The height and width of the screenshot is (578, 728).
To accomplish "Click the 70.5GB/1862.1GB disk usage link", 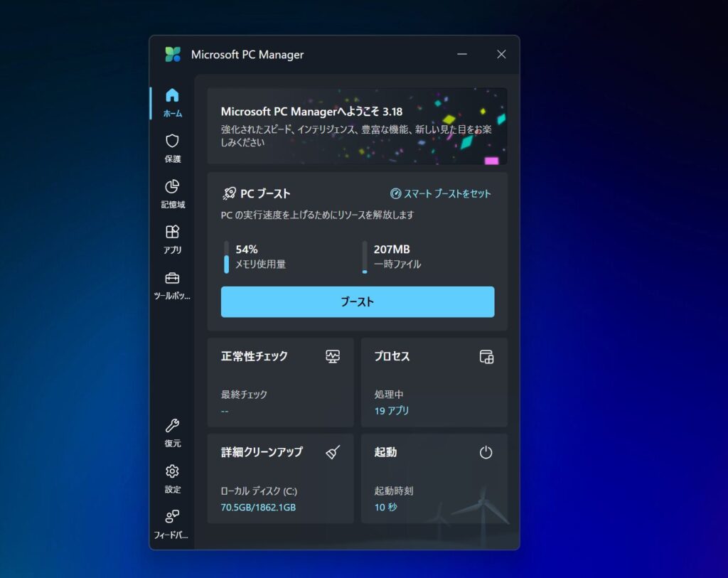I will (258, 508).
